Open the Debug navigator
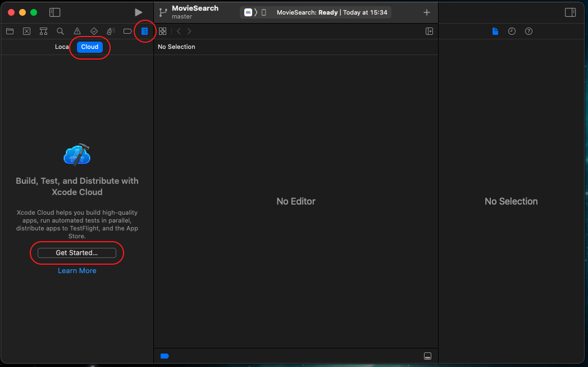This screenshot has height=367, width=588. (x=111, y=31)
